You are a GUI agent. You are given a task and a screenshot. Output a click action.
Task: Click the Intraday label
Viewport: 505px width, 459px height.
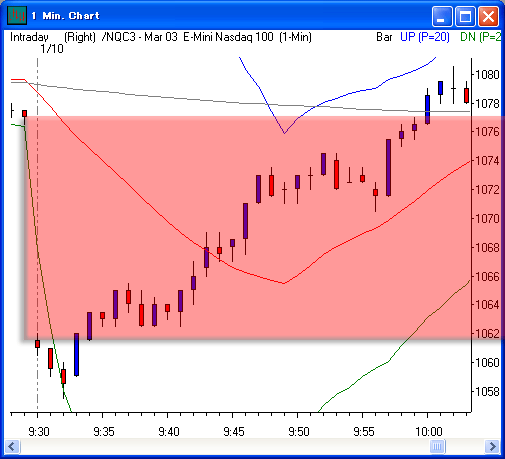coord(29,37)
